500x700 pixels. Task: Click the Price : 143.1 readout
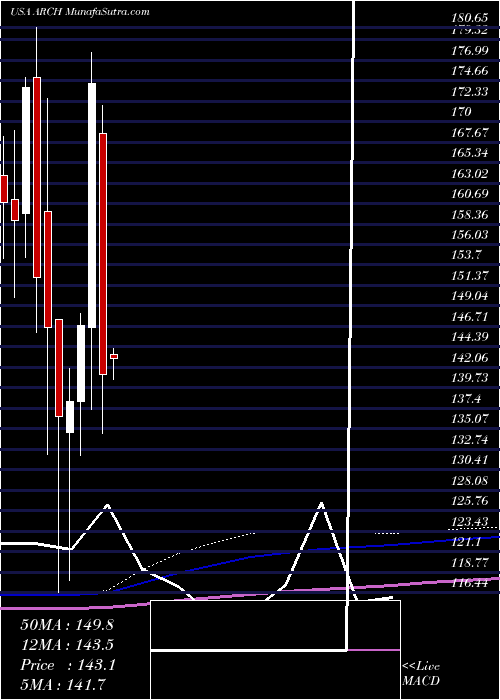[x=68, y=665]
